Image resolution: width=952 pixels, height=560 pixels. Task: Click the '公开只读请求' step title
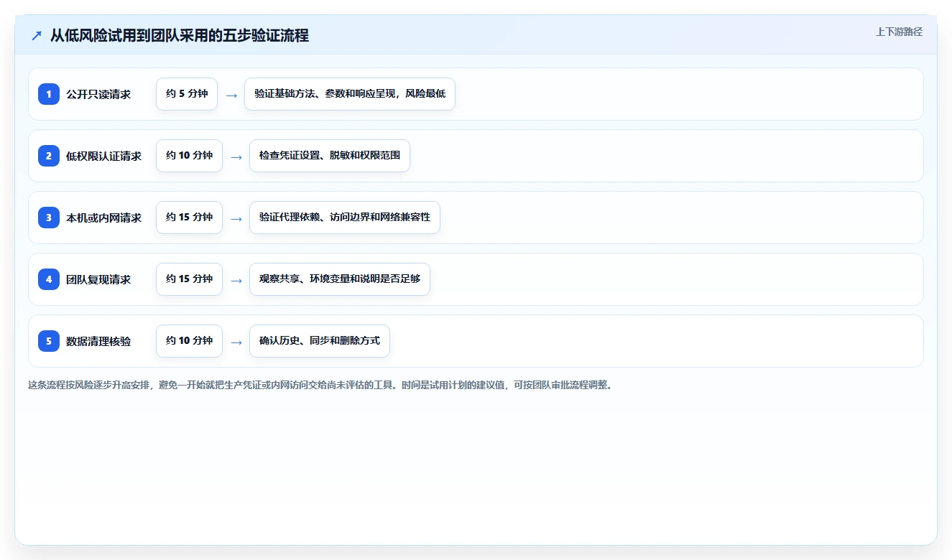coord(98,94)
